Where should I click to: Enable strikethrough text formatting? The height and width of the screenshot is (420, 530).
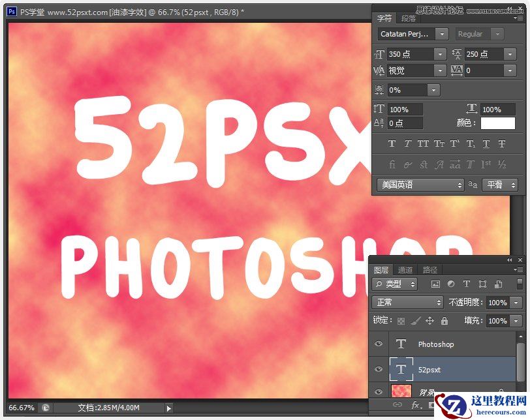[x=501, y=143]
